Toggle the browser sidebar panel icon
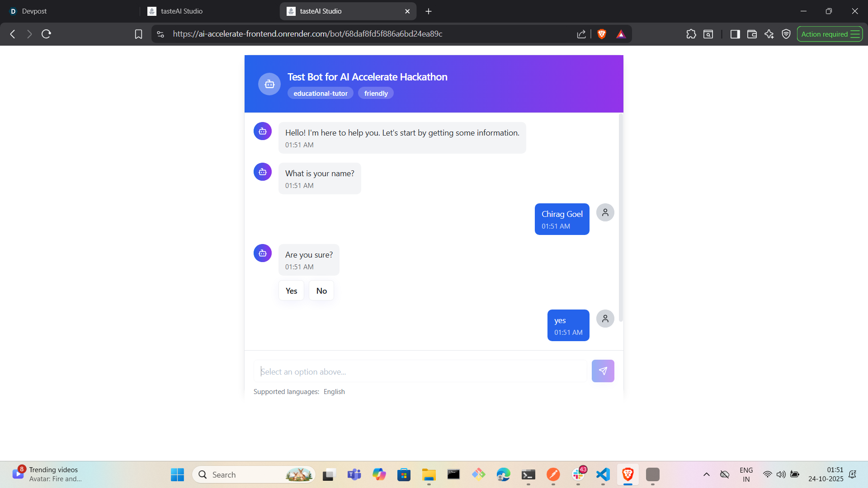Screen dimensions: 868x488 (735, 34)
